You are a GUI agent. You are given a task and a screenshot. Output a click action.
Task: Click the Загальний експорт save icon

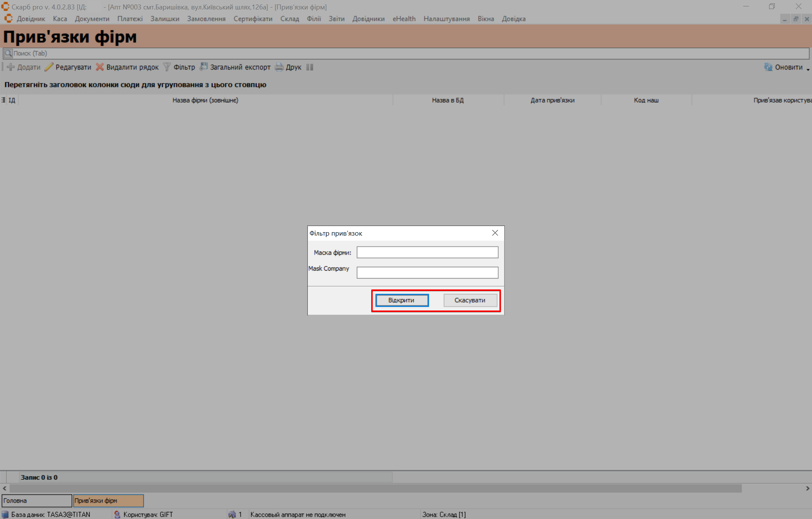point(203,67)
